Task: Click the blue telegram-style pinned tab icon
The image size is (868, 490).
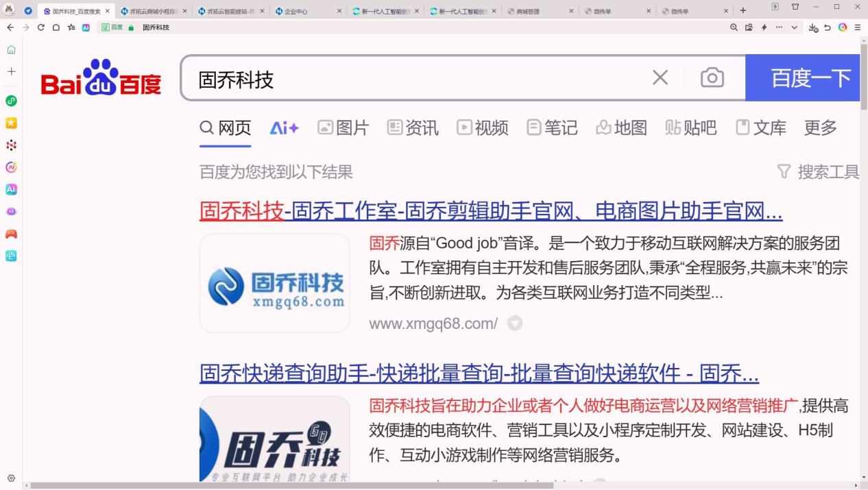Action: [28, 11]
